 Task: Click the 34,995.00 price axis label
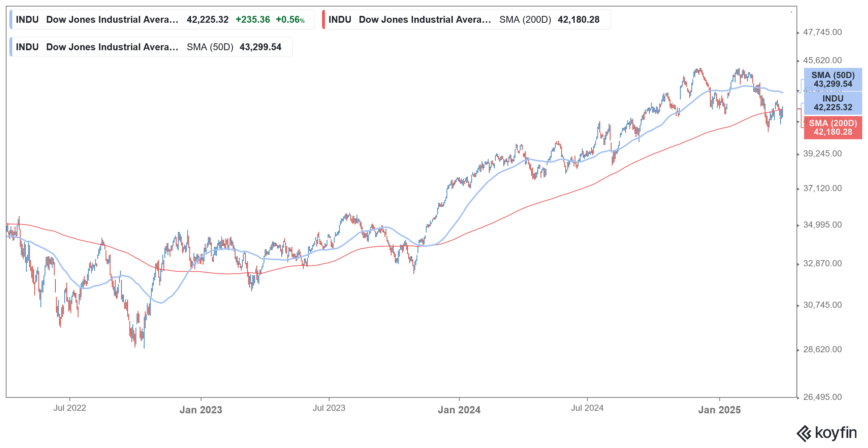pyautogui.click(x=822, y=225)
